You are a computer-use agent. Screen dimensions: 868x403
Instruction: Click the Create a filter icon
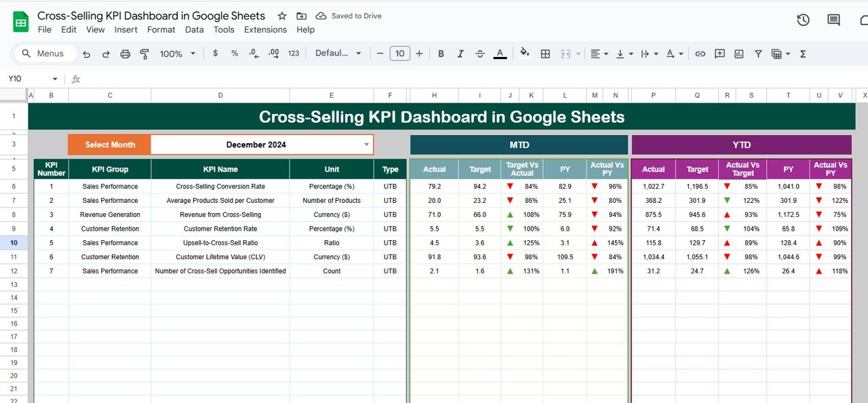click(x=758, y=54)
